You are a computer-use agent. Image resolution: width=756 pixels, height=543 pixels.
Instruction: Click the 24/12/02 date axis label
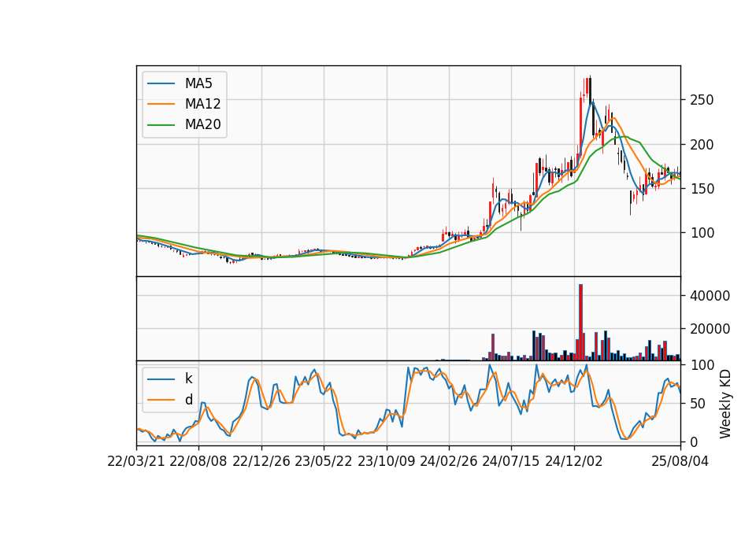point(574,461)
